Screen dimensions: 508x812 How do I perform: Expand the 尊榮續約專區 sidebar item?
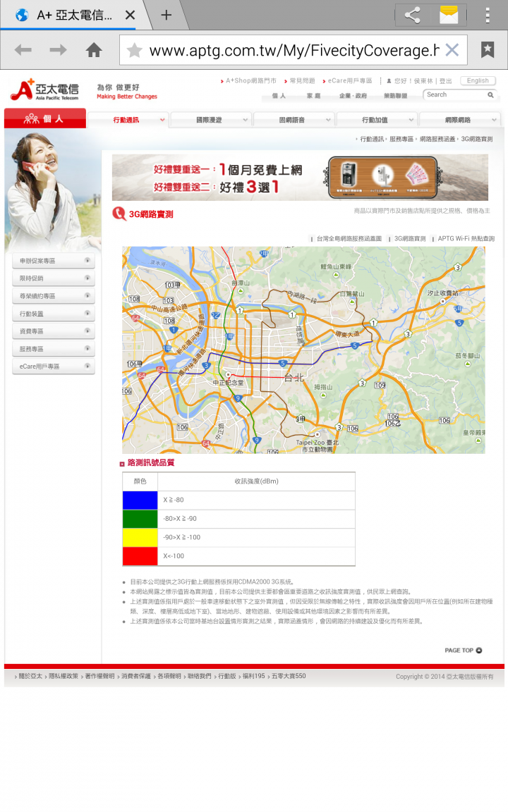coord(54,296)
